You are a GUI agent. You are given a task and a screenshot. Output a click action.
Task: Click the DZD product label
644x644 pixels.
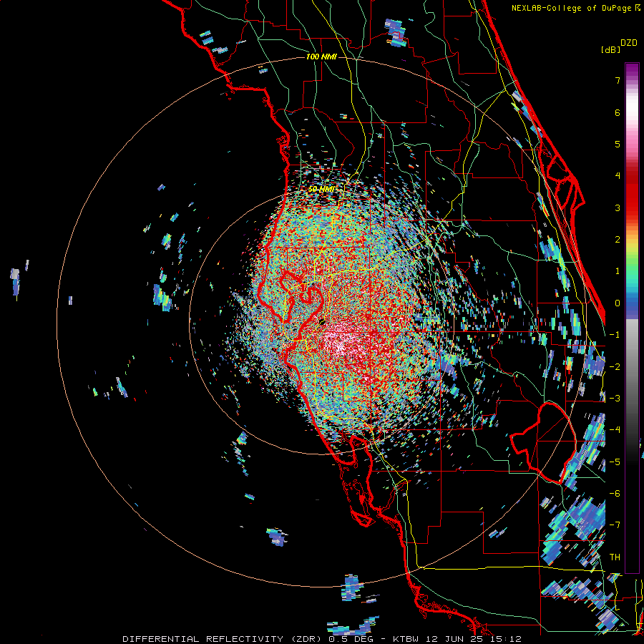pyautogui.click(x=629, y=43)
